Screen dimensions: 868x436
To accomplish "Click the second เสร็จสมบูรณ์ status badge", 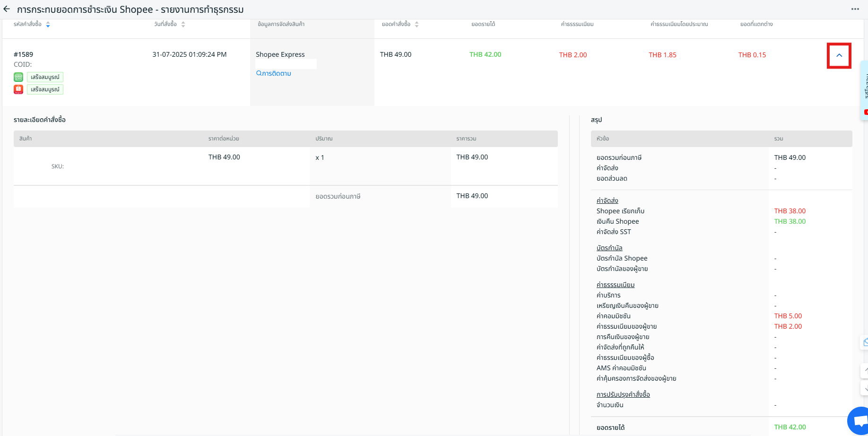I will pos(45,89).
